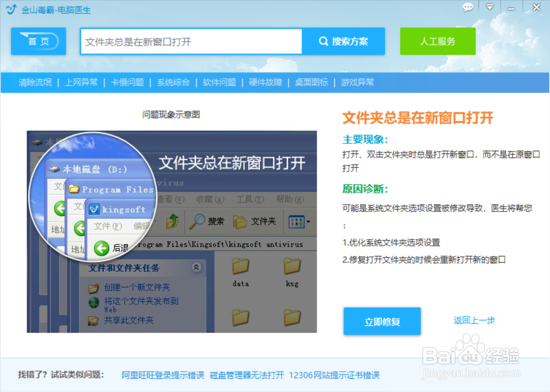Close the 电脑医生 window
This screenshot has width=550, height=392.
coord(536,7)
